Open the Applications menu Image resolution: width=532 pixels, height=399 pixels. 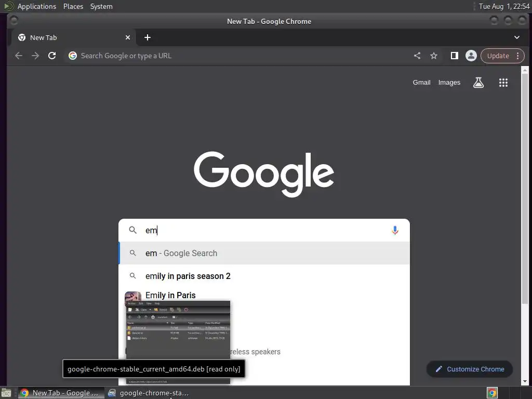[x=37, y=6]
